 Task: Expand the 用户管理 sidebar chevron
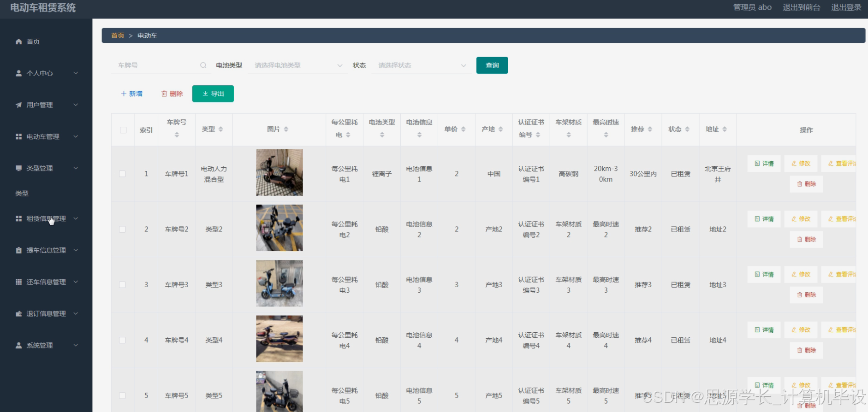76,105
